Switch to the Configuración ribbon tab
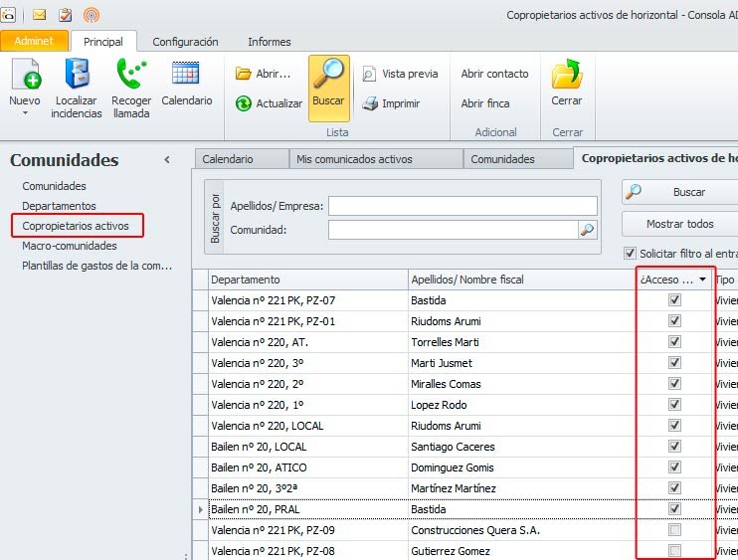The height and width of the screenshot is (560, 738). point(185,42)
